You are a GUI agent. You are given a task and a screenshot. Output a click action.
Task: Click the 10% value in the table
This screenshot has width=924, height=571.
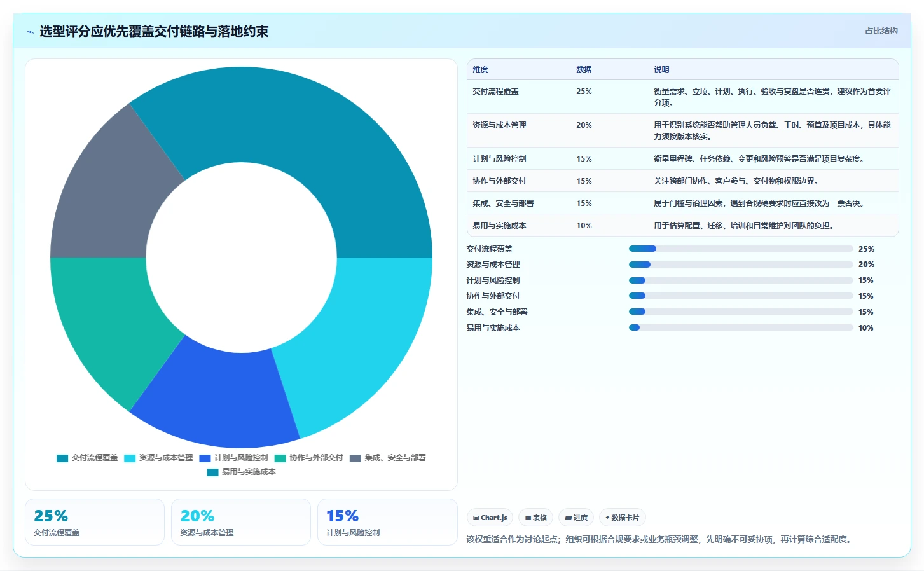point(584,226)
